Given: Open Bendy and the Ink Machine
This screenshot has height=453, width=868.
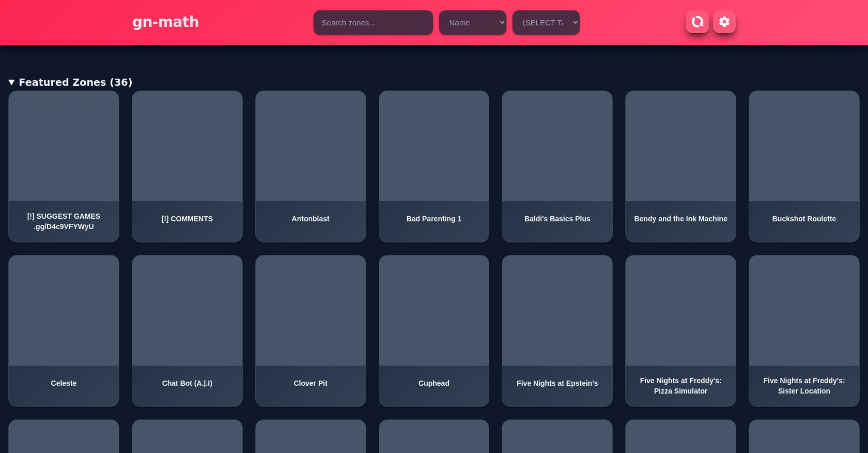Looking at the screenshot, I should point(680,166).
